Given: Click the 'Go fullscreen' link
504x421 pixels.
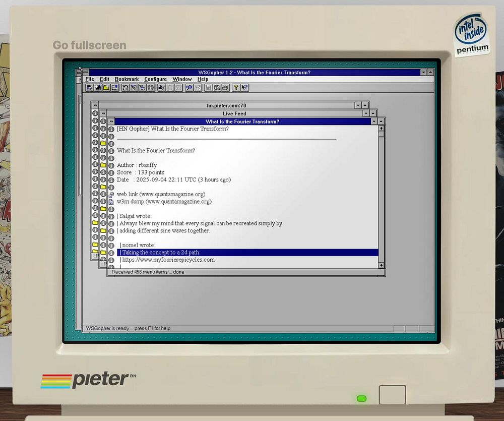Looking at the screenshot, I should (89, 45).
